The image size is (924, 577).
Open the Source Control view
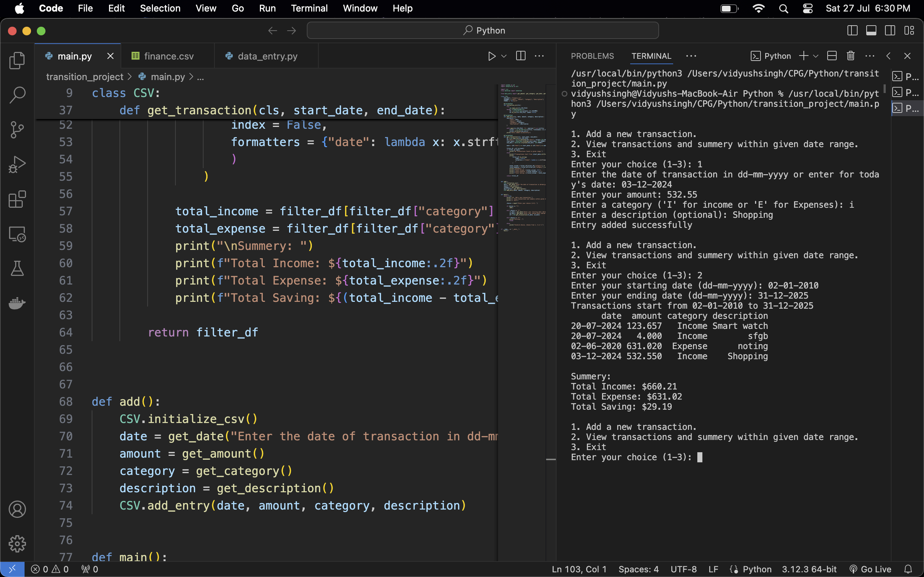coord(17,130)
